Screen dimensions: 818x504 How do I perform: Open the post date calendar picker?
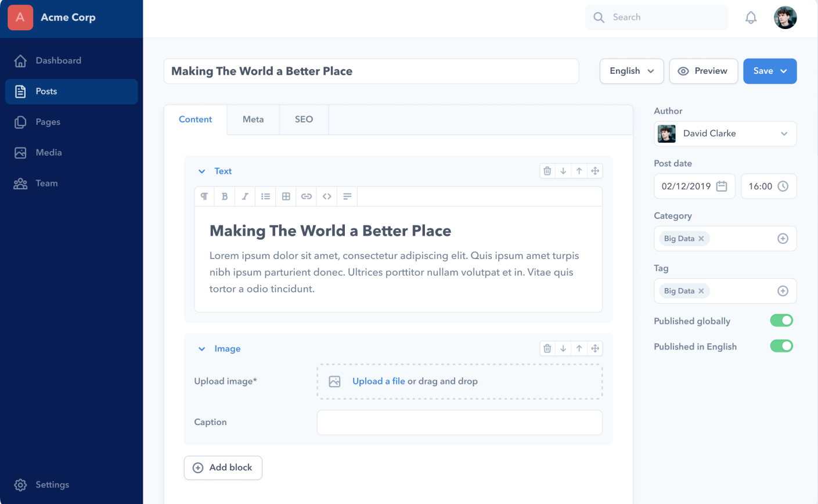click(722, 186)
